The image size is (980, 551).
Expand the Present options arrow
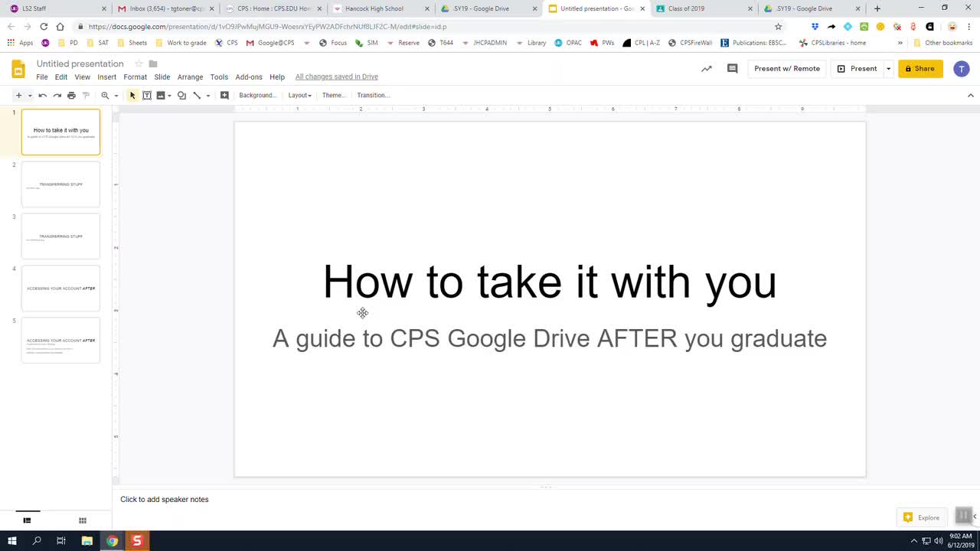coord(888,69)
